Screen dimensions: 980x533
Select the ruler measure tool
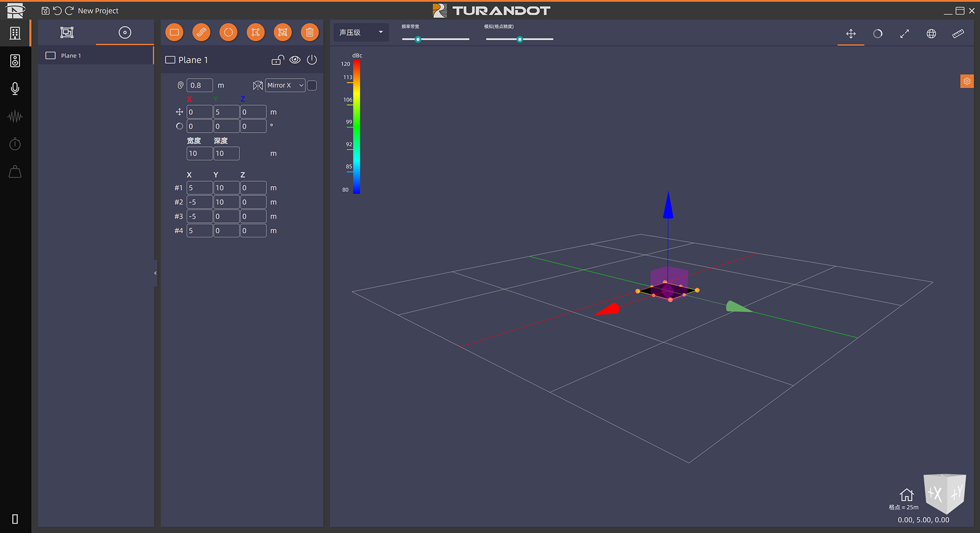(x=958, y=34)
